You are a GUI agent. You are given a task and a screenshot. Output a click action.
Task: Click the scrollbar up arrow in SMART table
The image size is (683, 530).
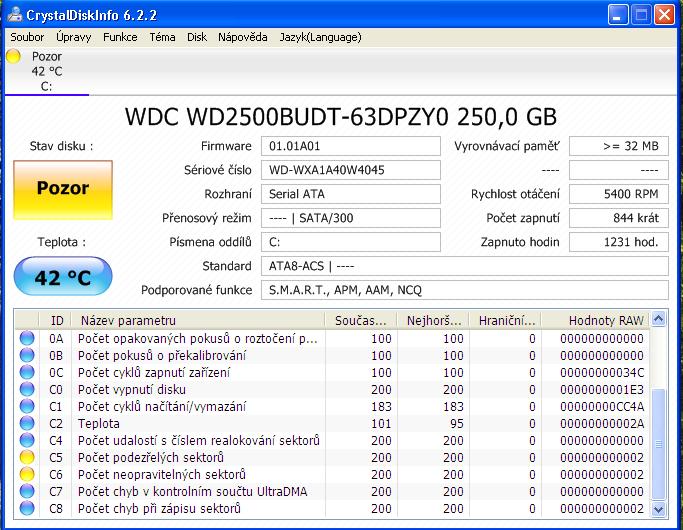pos(659,320)
